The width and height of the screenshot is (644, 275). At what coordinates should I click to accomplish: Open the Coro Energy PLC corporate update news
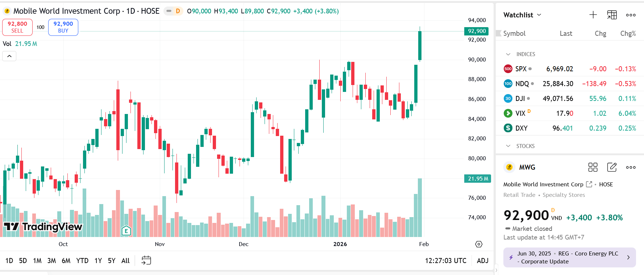point(569,258)
